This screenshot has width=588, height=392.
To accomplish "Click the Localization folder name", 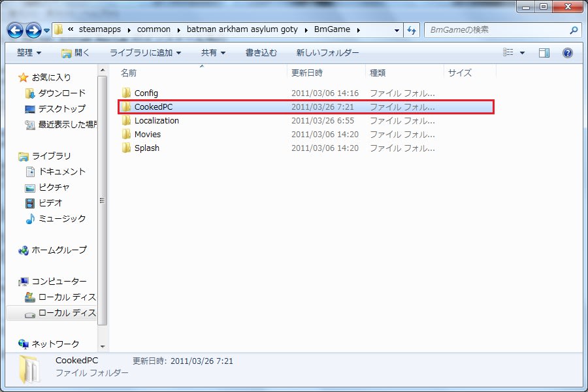I will [x=157, y=120].
